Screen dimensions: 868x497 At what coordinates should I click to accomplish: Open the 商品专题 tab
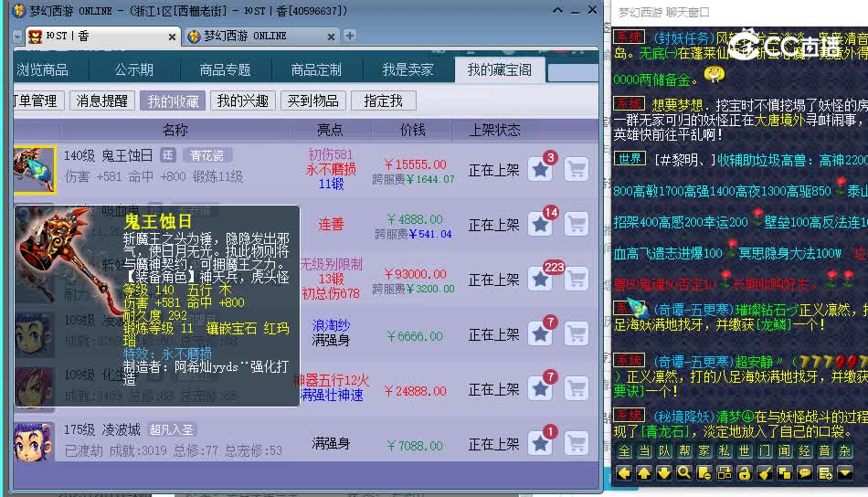click(x=226, y=69)
